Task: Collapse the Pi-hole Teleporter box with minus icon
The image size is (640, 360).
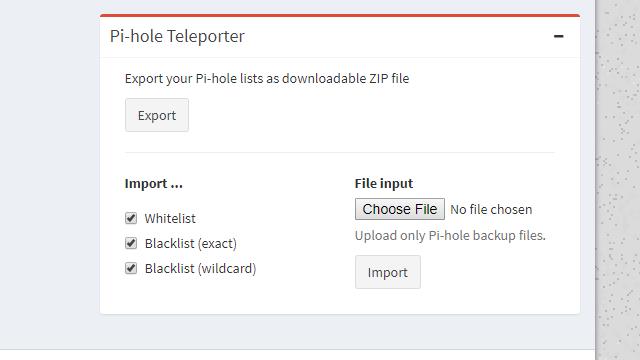Action: pyautogui.click(x=558, y=36)
